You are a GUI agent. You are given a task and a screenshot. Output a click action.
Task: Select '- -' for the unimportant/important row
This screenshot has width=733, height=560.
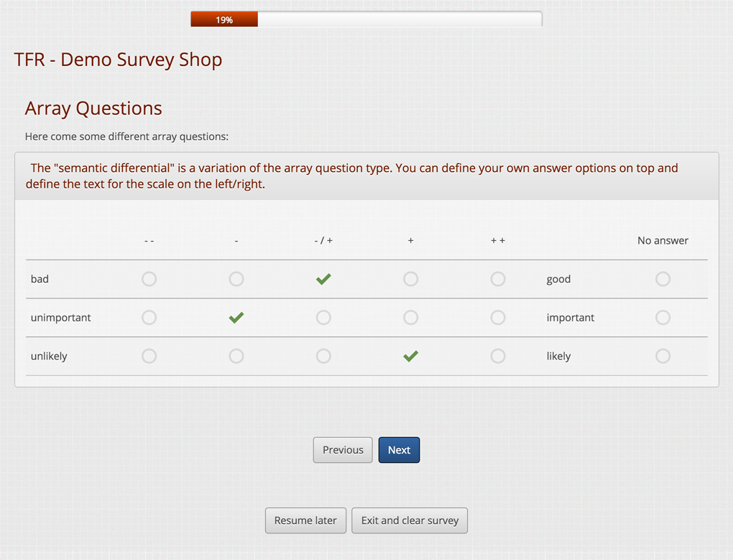coord(149,317)
